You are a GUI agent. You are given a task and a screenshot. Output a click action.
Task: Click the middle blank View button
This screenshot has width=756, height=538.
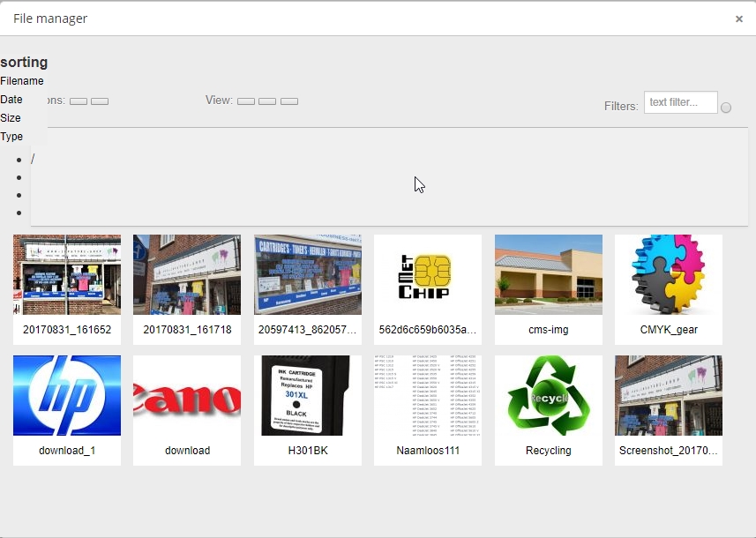267,101
